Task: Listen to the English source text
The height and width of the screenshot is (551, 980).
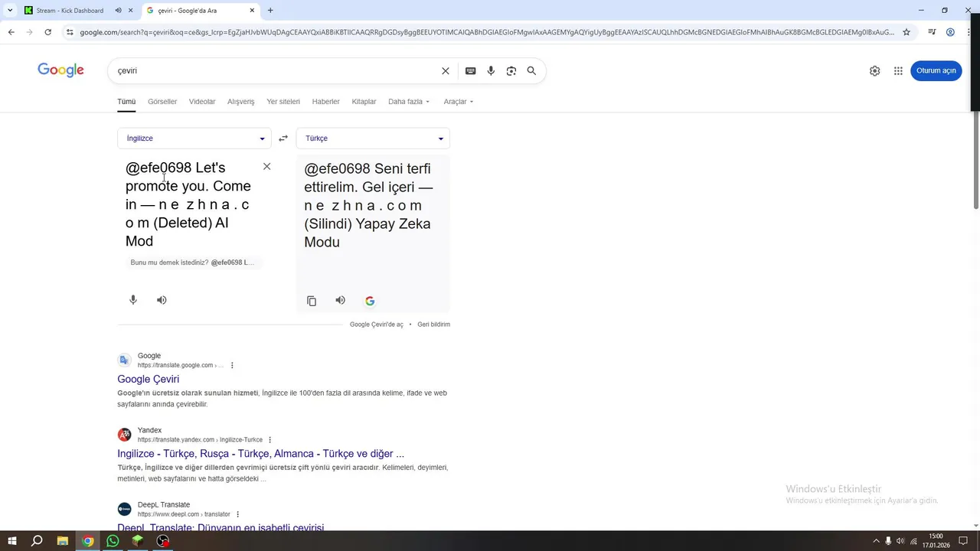Action: click(x=162, y=300)
